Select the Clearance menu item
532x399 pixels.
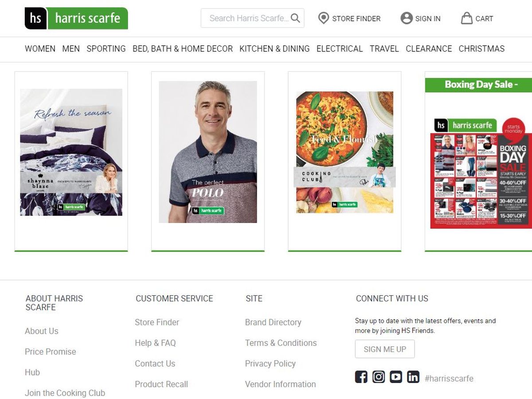point(429,49)
